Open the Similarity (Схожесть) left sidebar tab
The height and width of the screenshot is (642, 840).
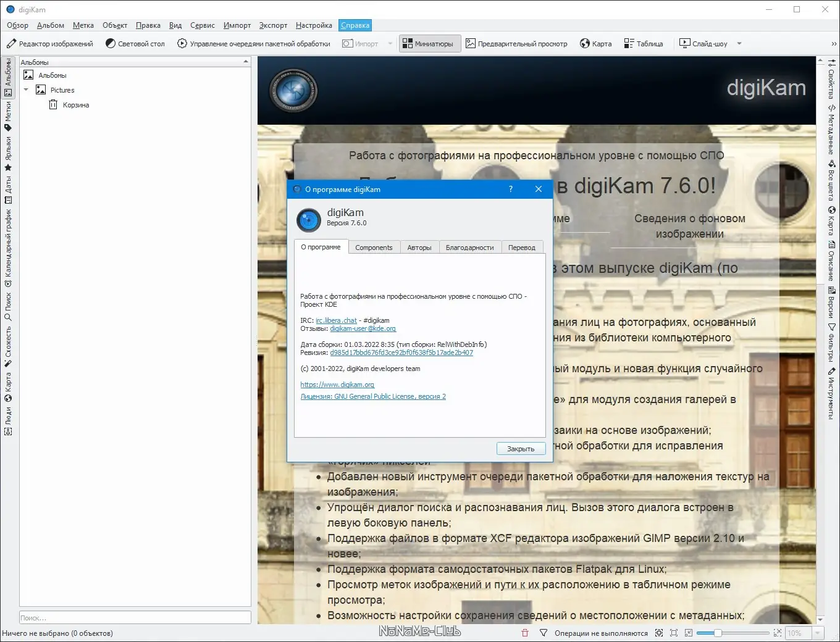coord(8,346)
